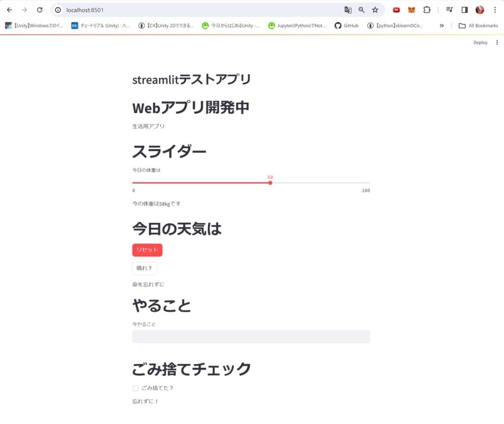The height and width of the screenshot is (424, 504).
Task: Click the Google Translate icon in address bar
Action: pyautogui.click(x=347, y=10)
